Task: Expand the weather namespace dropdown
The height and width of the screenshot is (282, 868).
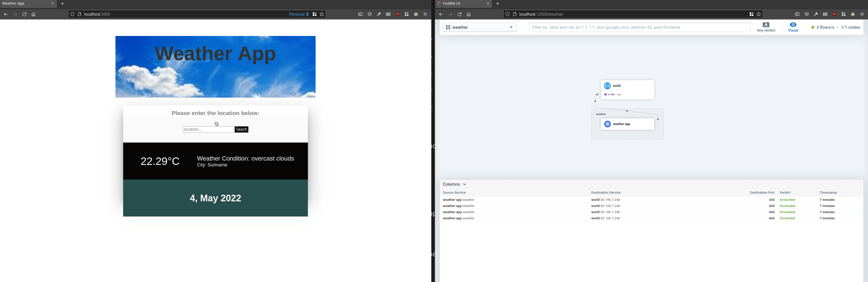Action: coord(480,27)
